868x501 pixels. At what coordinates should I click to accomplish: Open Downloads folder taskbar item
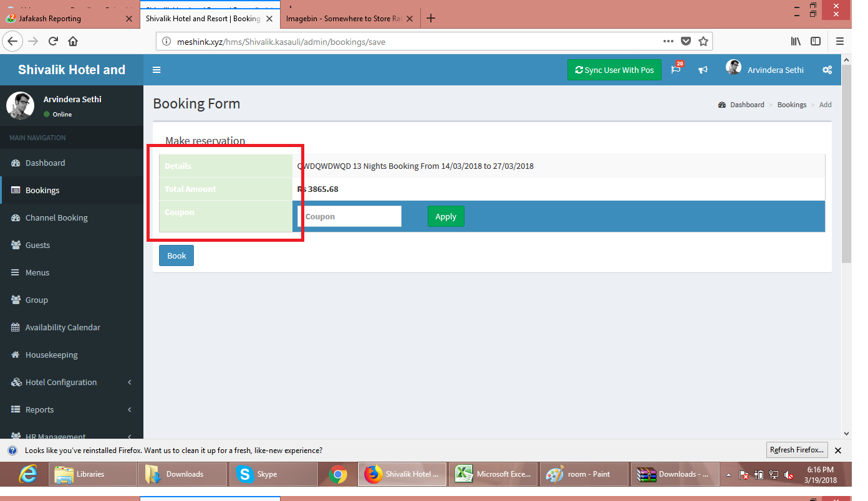point(184,474)
